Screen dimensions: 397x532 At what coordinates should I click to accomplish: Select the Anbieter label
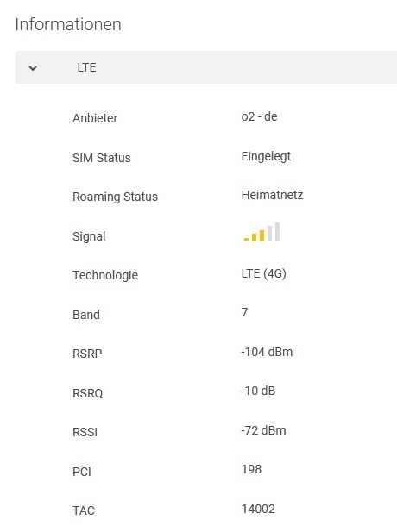(95, 118)
